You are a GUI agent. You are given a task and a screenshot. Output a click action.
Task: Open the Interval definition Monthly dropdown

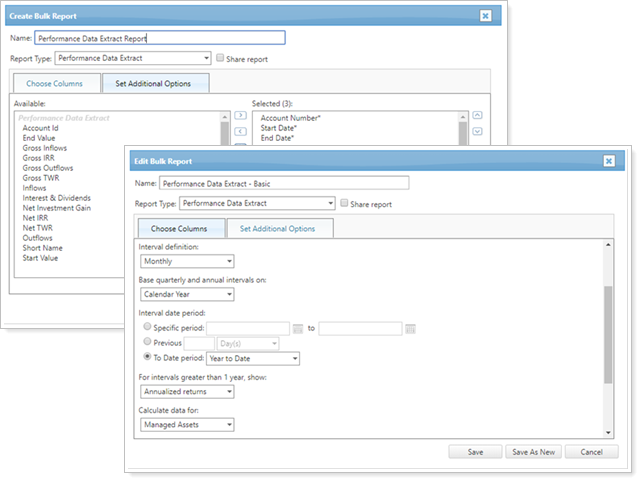click(x=187, y=262)
